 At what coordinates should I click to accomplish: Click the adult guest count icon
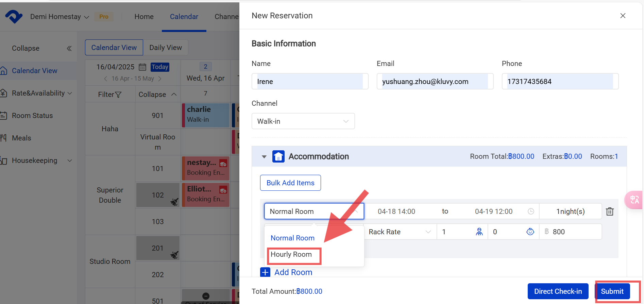point(479,232)
